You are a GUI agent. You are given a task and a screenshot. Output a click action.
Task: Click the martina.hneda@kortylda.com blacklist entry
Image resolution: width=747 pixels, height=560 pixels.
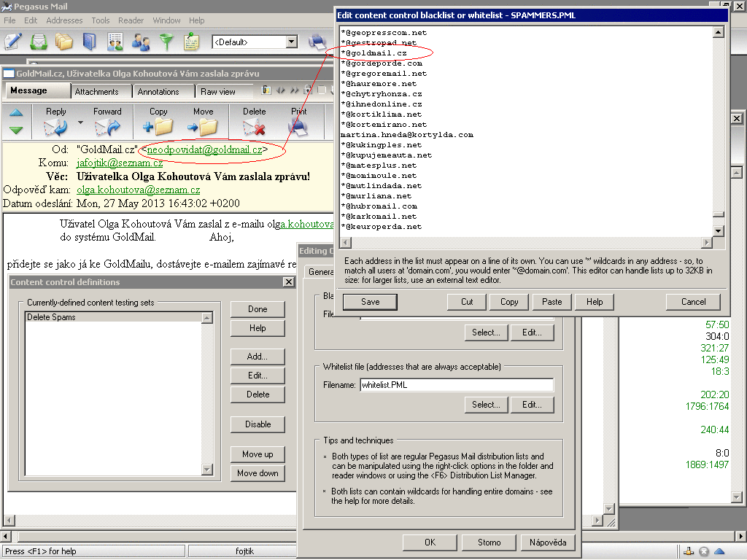tap(407, 135)
